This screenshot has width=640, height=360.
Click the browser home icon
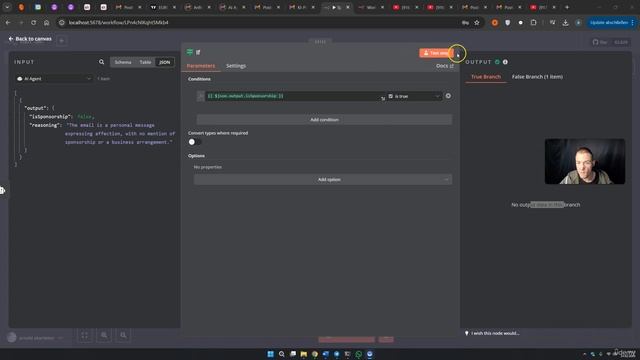[46, 22]
